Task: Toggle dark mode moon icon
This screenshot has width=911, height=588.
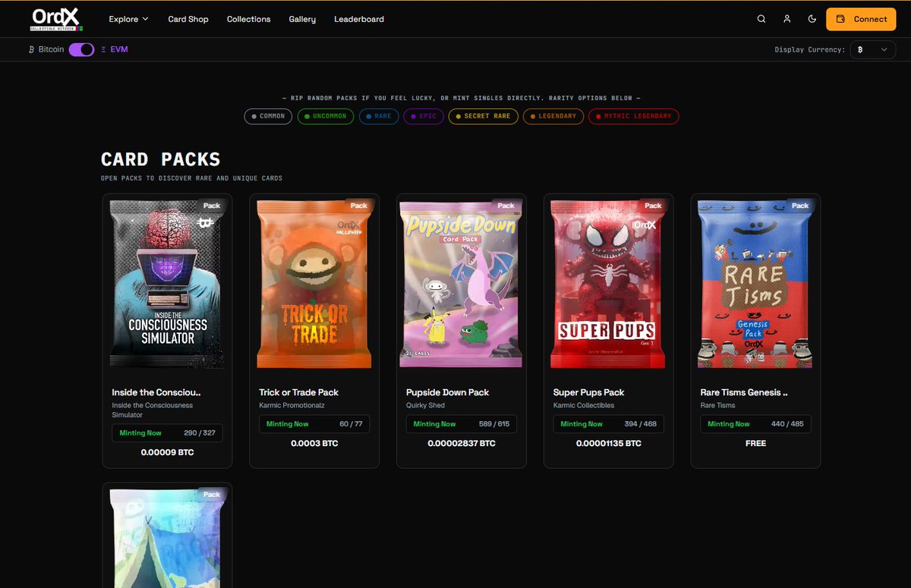Action: (x=812, y=19)
